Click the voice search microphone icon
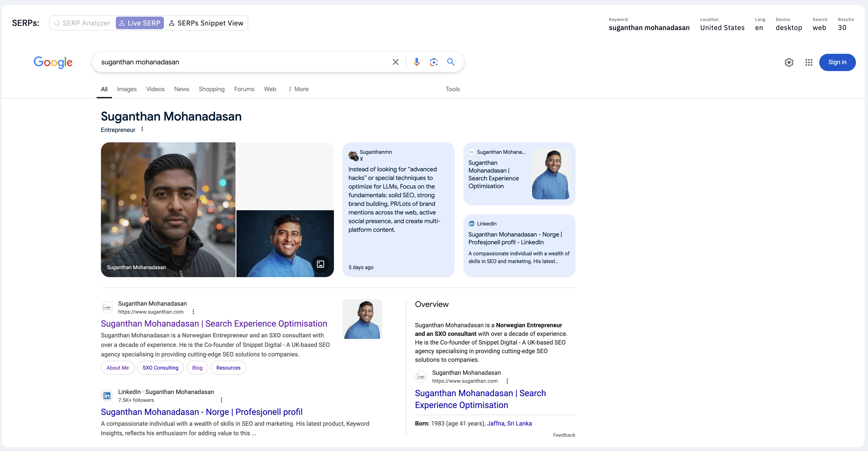This screenshot has width=868, height=451. [x=417, y=62]
